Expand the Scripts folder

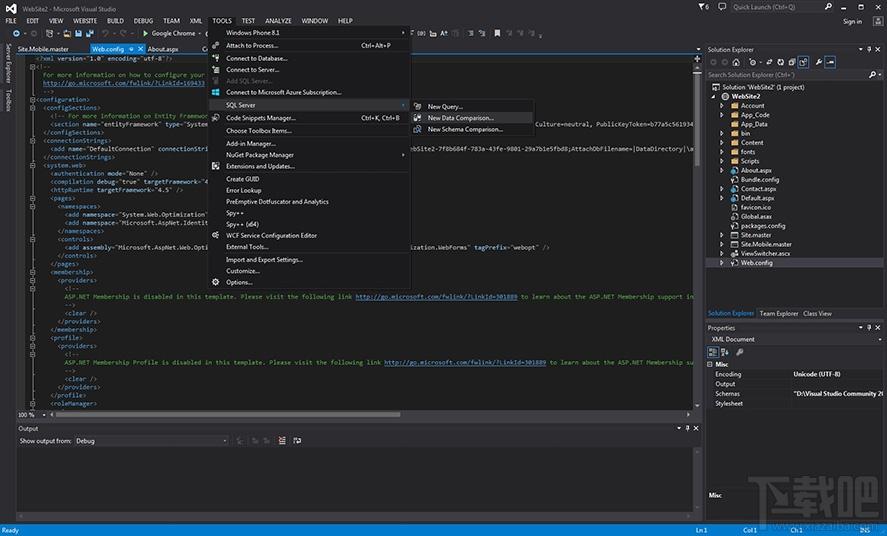(x=722, y=161)
